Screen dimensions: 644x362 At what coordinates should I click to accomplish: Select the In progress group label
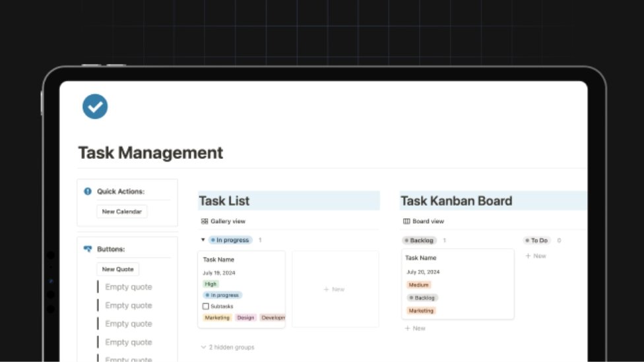click(230, 240)
